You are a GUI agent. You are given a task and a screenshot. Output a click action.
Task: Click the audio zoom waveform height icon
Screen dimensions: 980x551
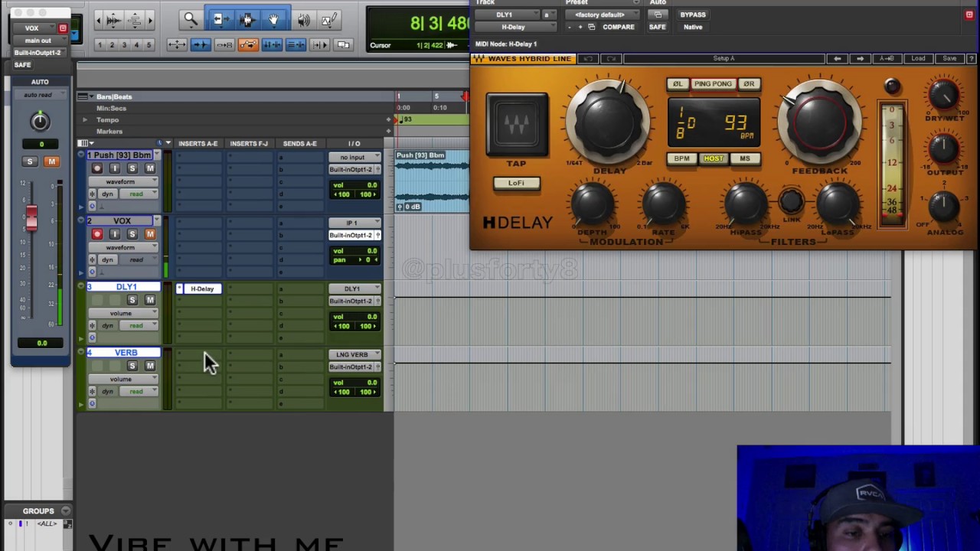pos(113,20)
